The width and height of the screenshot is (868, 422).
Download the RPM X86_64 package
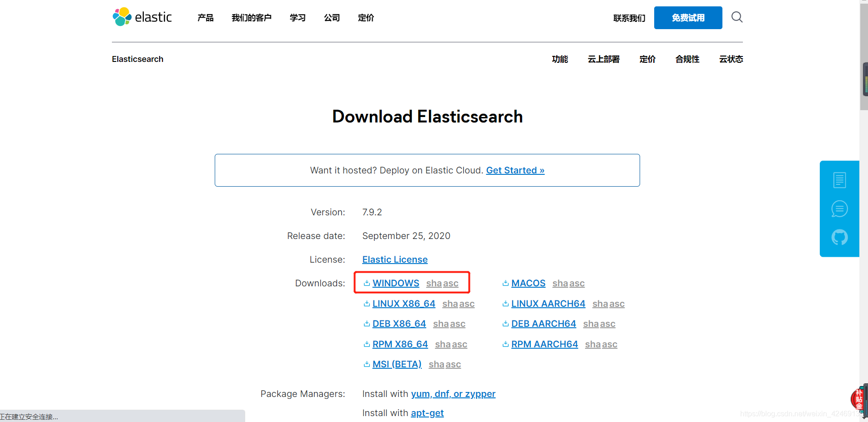[400, 344]
